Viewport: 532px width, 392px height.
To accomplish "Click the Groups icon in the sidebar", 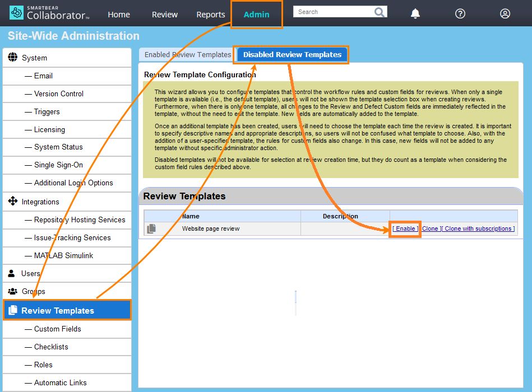I will tap(13, 291).
